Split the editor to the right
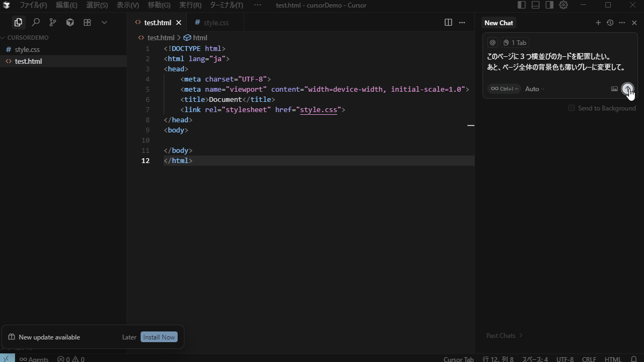 tap(448, 23)
